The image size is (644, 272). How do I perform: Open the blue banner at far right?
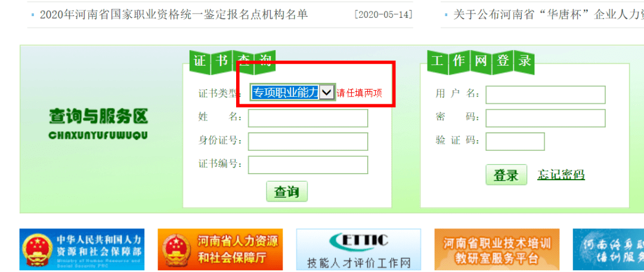pos(608,249)
